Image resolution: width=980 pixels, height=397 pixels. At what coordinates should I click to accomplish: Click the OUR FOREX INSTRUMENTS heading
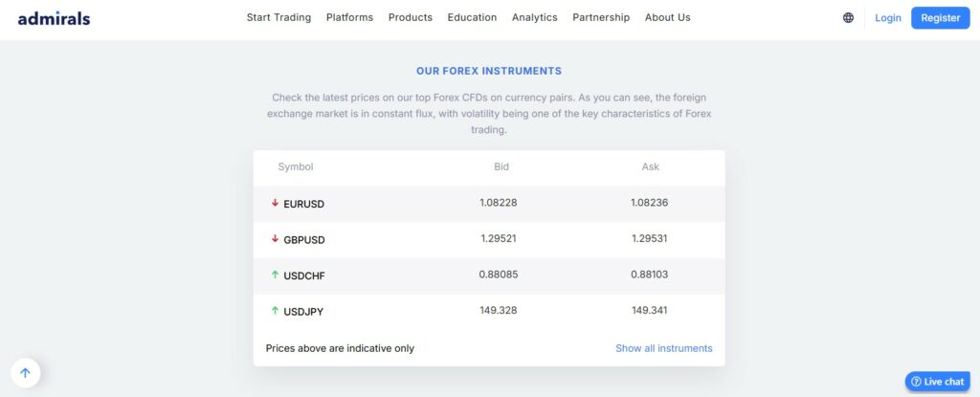[x=489, y=72]
